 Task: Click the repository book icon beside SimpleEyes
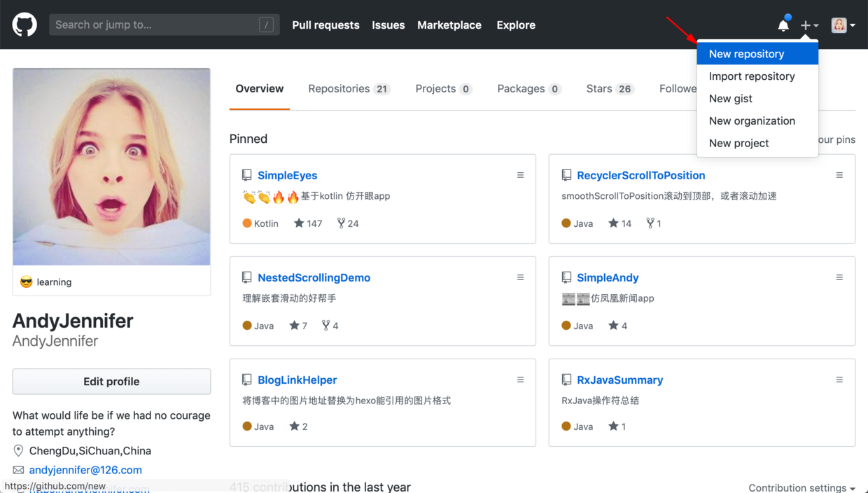[x=246, y=175]
